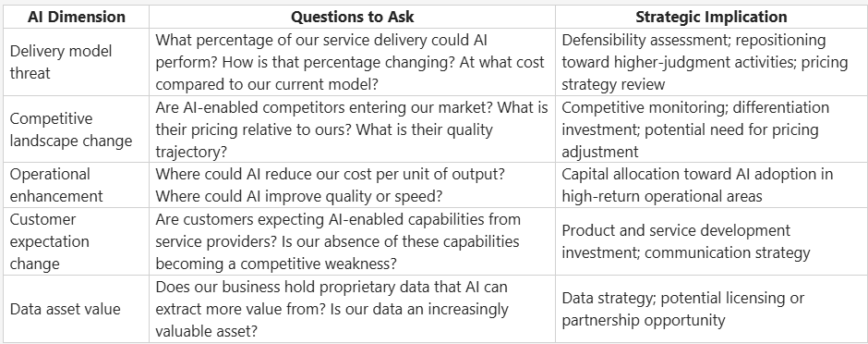This screenshot has height=344, width=868.
Task: Click the AI-enabled competitors question cell
Action: click(352, 129)
